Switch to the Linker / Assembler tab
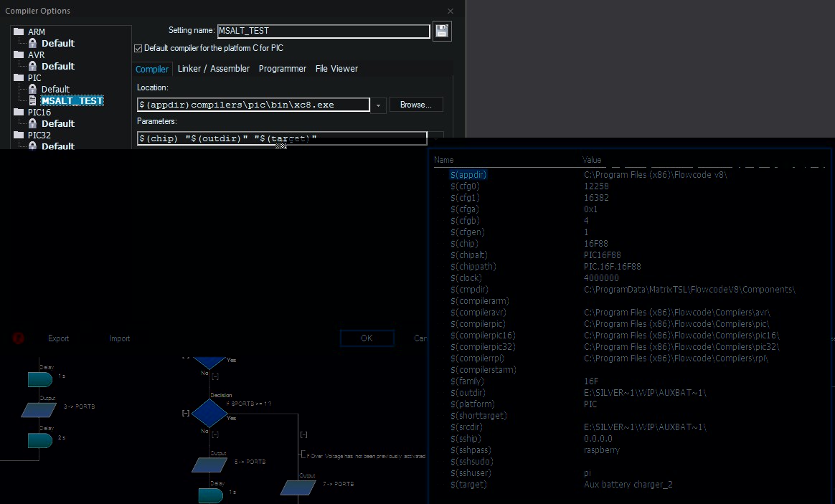835x504 pixels. click(x=214, y=69)
